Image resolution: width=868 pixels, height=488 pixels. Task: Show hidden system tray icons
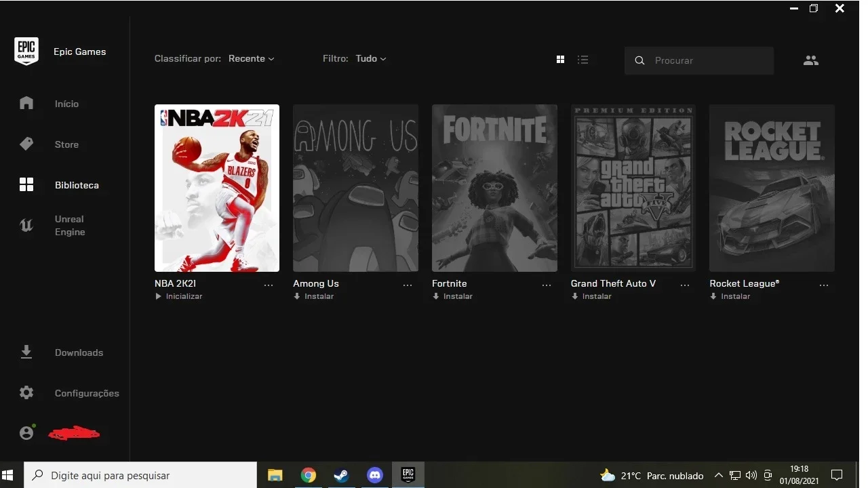719,475
